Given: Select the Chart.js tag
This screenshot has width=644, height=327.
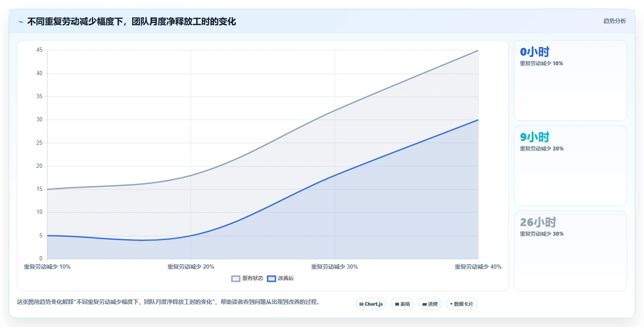Looking at the screenshot, I should pos(371,304).
